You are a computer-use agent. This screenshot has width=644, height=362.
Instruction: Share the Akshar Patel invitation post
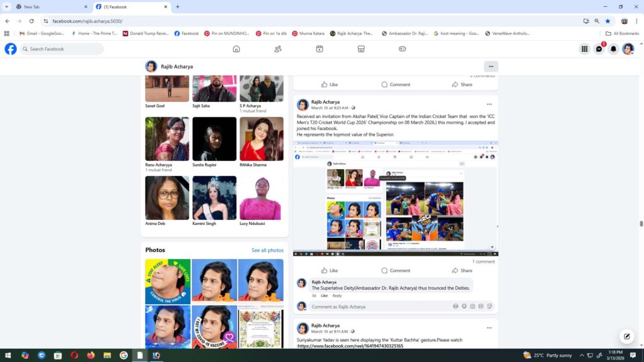(462, 271)
